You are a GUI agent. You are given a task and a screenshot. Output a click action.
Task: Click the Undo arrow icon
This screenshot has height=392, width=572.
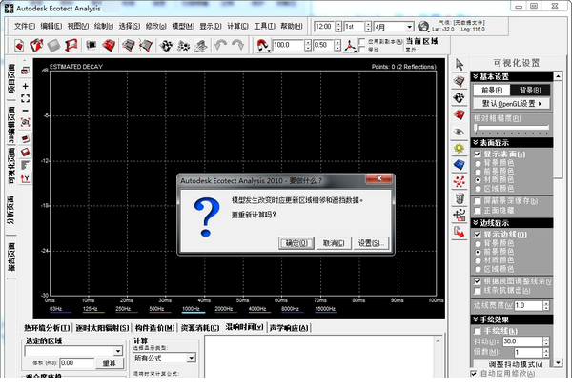[x=221, y=46]
